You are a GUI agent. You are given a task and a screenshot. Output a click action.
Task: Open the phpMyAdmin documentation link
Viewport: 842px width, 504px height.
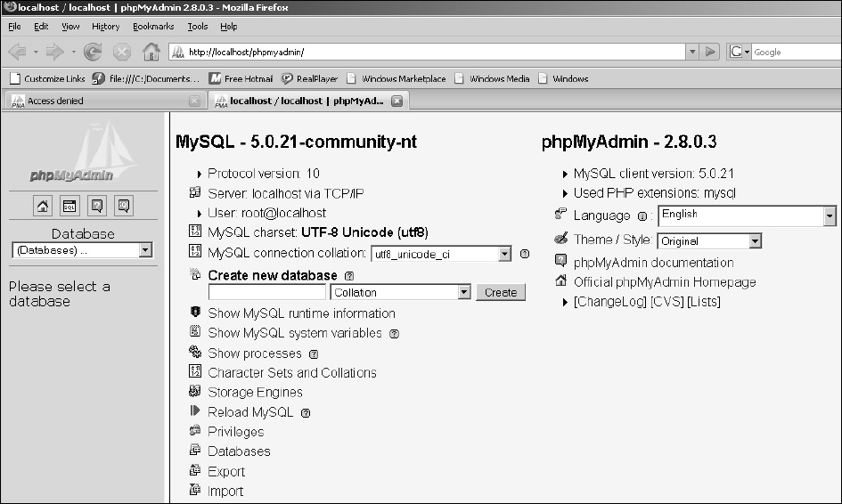coord(653,263)
